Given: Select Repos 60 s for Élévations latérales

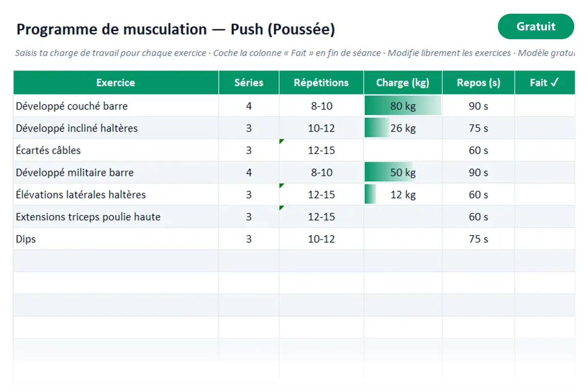Looking at the screenshot, I should (478, 195).
